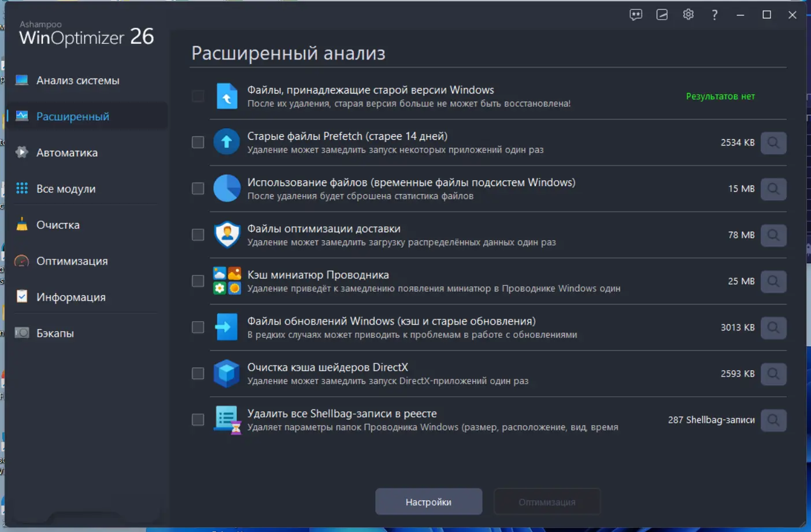View details for Prefetch files with magnifier
The height and width of the screenshot is (532, 811).
(773, 143)
